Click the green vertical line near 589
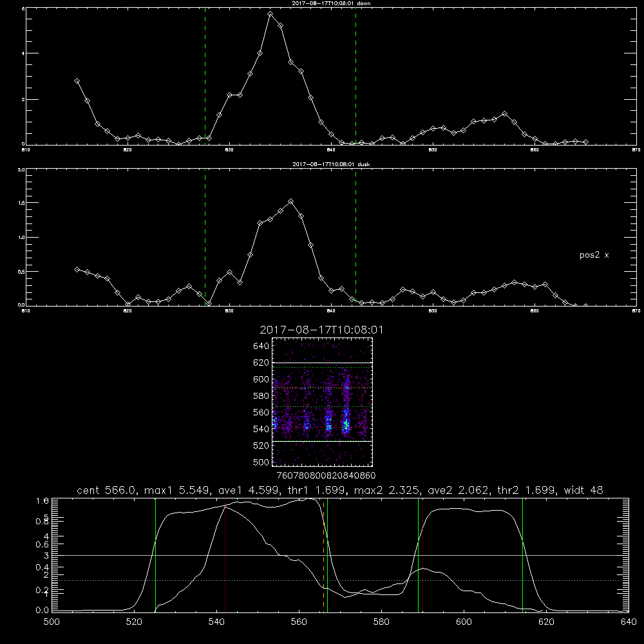This screenshot has width=644, height=644. click(x=418, y=555)
